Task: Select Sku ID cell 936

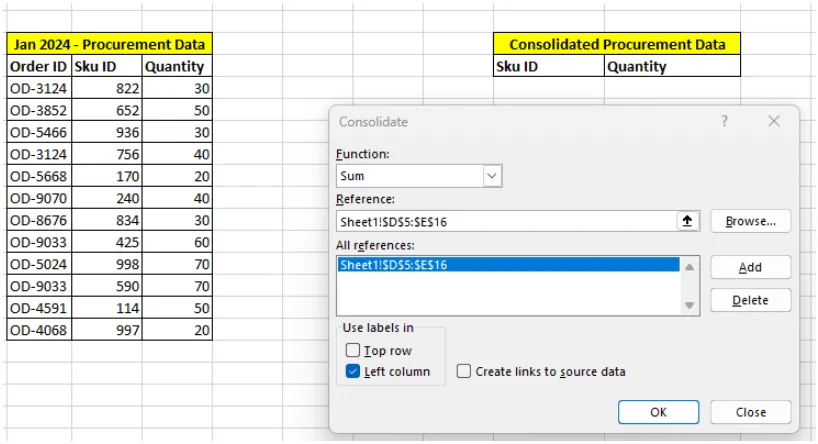Action: [106, 132]
